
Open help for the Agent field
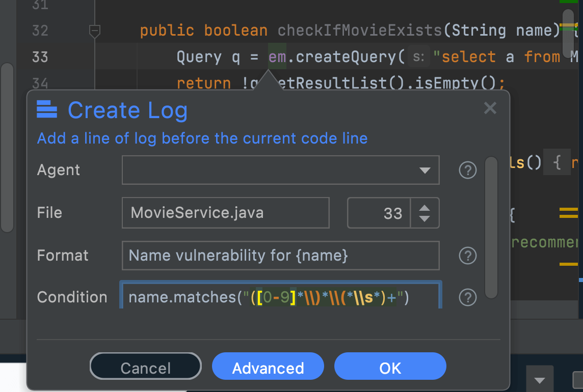[x=467, y=170]
